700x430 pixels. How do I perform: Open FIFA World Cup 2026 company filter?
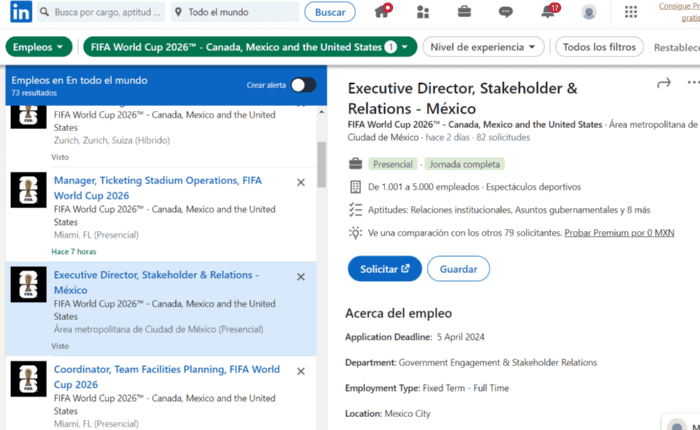pyautogui.click(x=240, y=47)
